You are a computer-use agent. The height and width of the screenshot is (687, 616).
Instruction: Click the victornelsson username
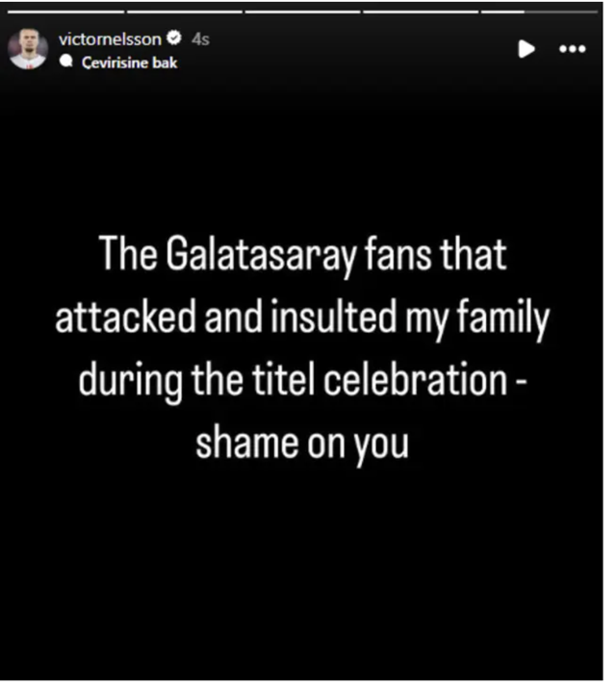tap(110, 39)
